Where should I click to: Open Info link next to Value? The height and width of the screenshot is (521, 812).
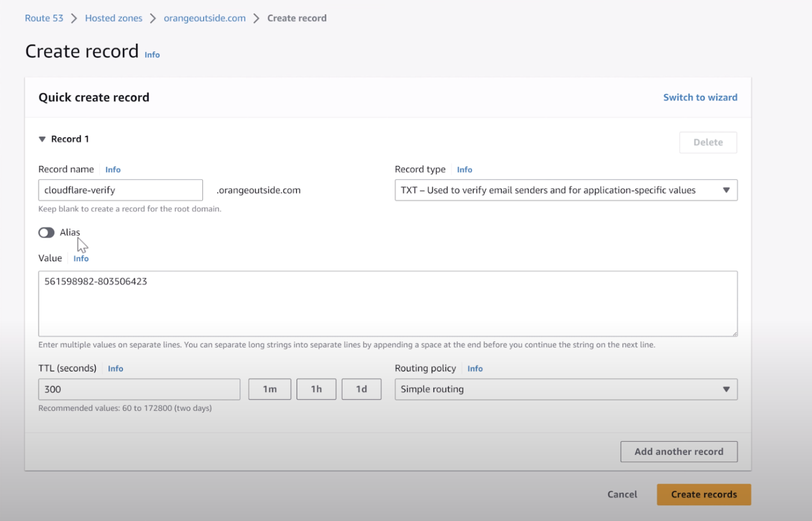(x=81, y=258)
